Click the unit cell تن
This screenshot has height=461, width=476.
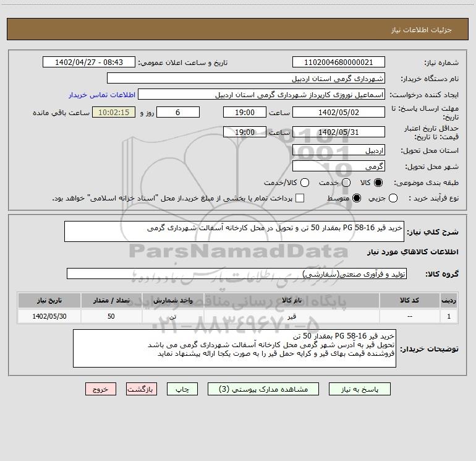pyautogui.click(x=172, y=316)
